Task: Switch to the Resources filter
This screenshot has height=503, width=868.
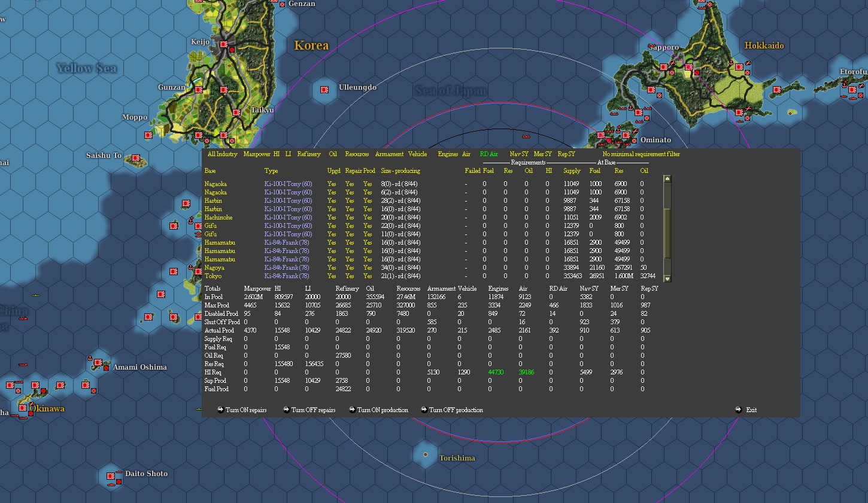Action: 357,154
